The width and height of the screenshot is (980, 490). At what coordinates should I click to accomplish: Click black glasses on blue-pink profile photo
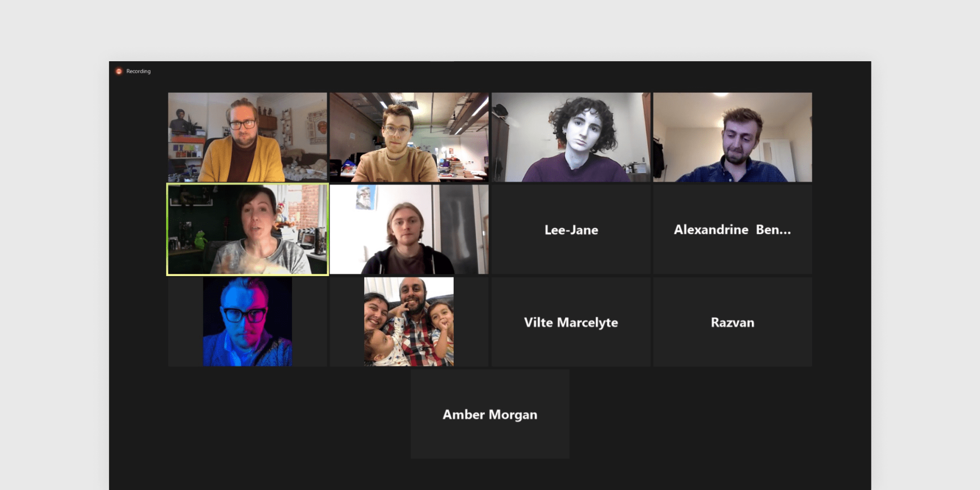point(245,315)
